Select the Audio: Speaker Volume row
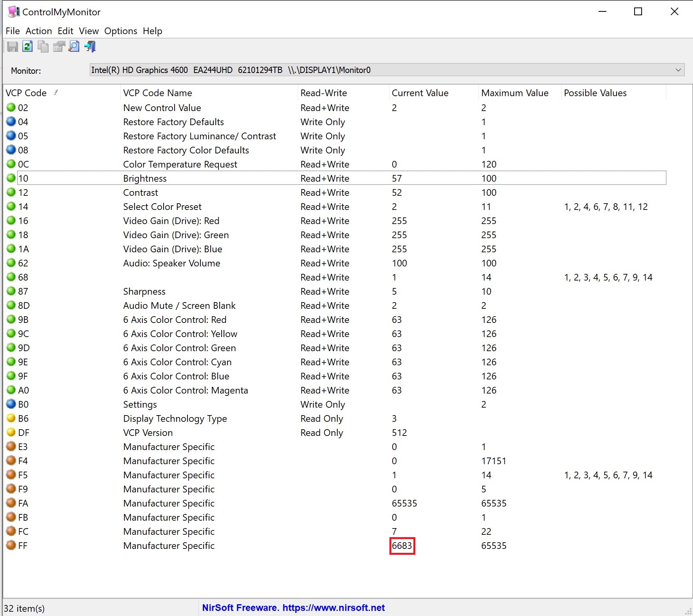 (335, 263)
